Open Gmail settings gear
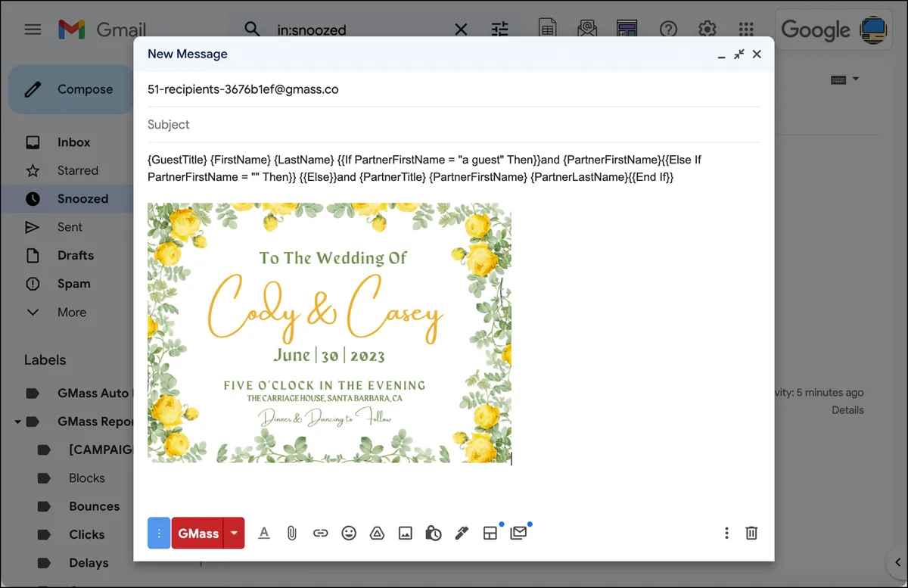Image resolution: width=908 pixels, height=588 pixels. 707,30
